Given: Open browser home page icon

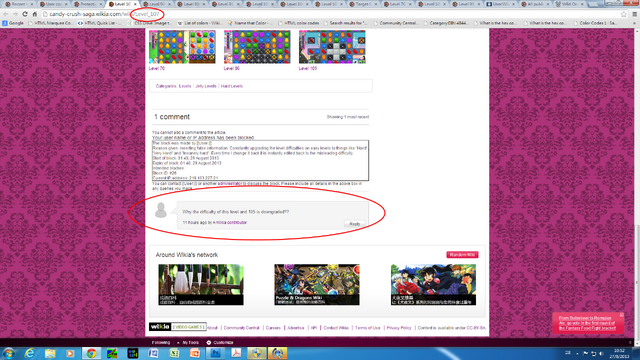Looking at the screenshot, I should tap(35, 14).
